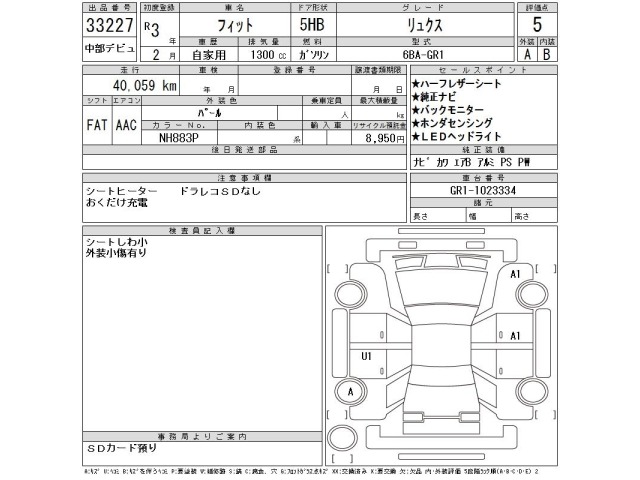Click the 5HB door type value
The height and width of the screenshot is (480, 640).
313,25
